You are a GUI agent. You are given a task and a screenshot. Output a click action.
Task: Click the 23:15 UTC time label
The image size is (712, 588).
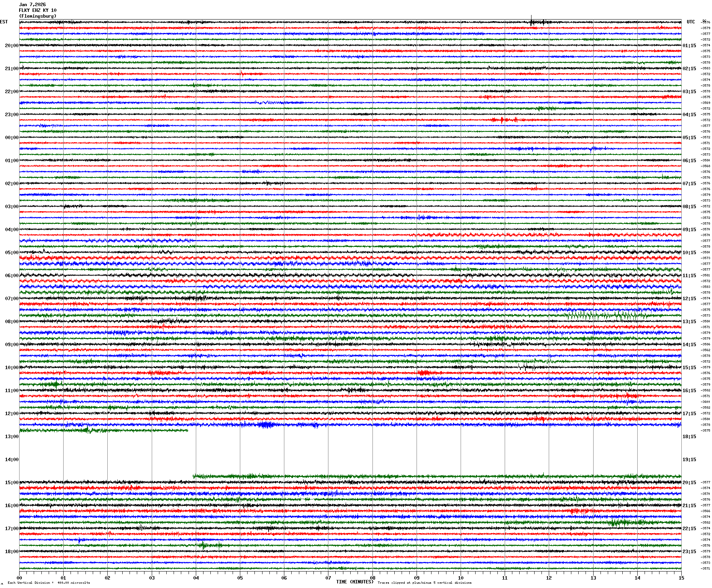pos(689,552)
